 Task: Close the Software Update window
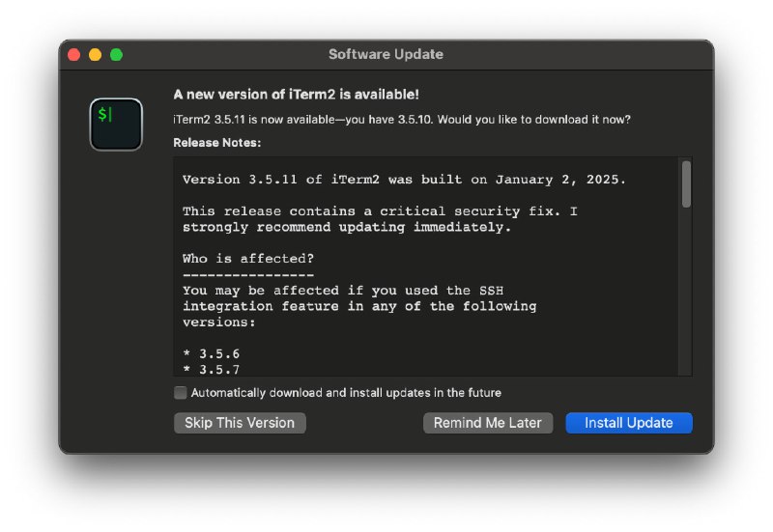click(73, 55)
